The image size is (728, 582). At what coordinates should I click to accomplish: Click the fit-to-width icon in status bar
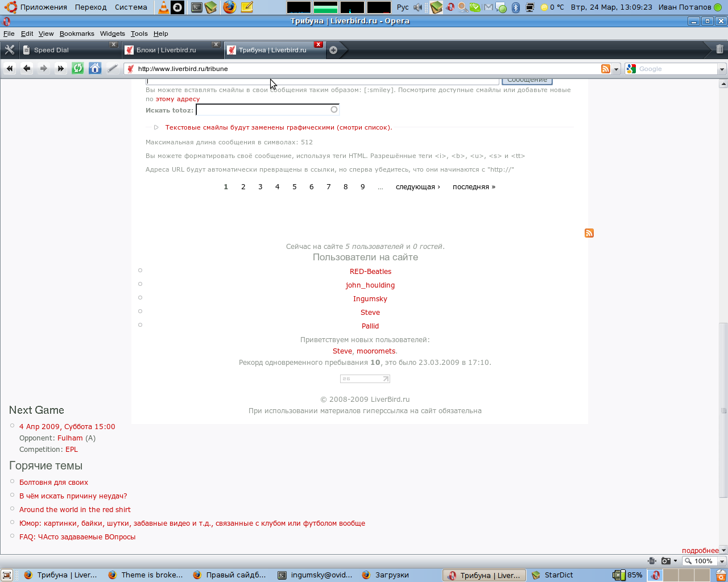click(x=652, y=560)
